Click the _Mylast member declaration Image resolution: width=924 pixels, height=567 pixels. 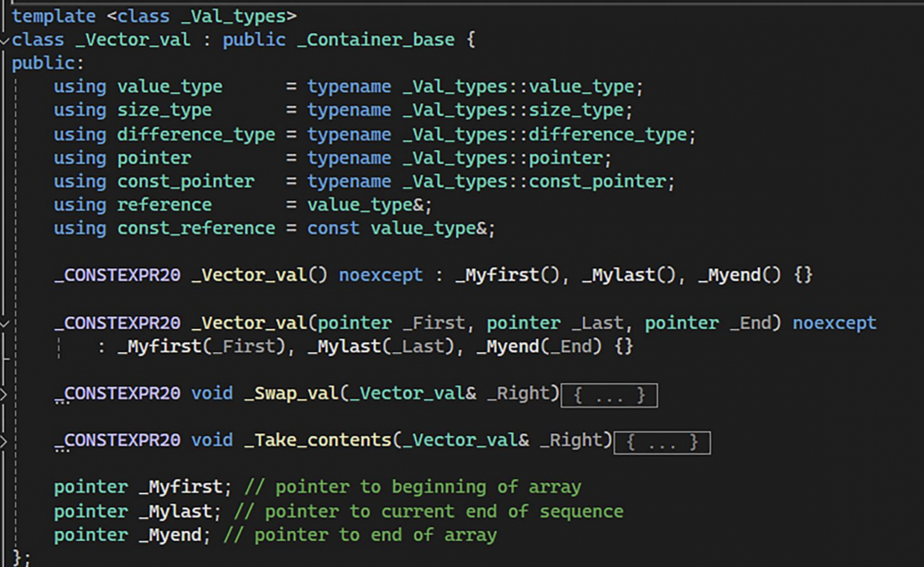point(175,511)
